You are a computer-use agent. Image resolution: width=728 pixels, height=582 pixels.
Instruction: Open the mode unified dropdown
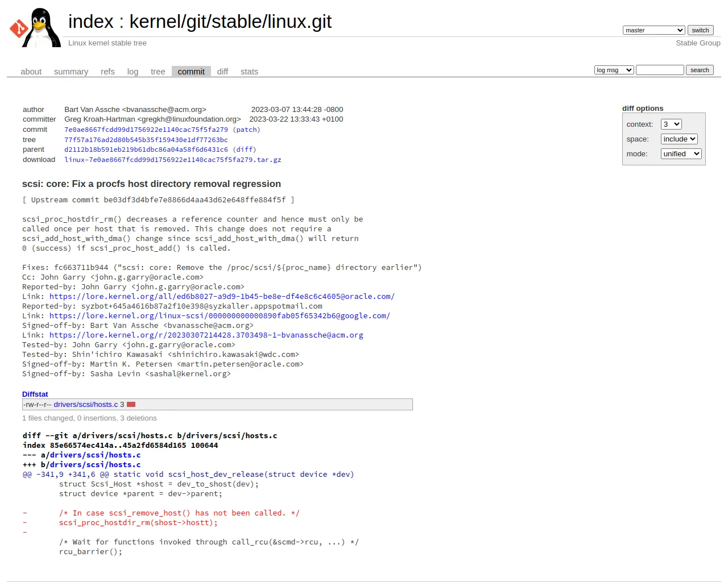click(681, 153)
